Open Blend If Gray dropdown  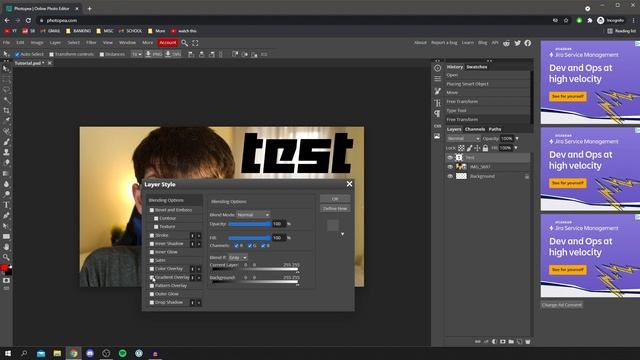[238, 258]
